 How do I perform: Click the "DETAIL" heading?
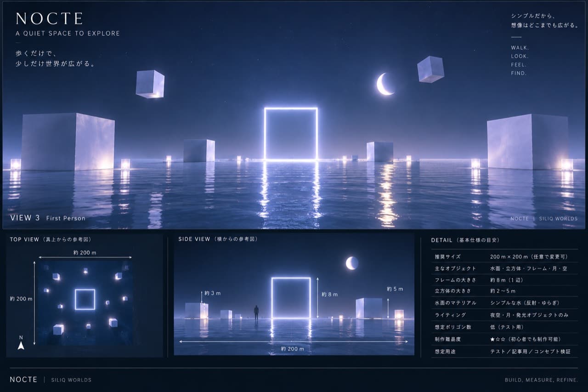[x=442, y=240]
